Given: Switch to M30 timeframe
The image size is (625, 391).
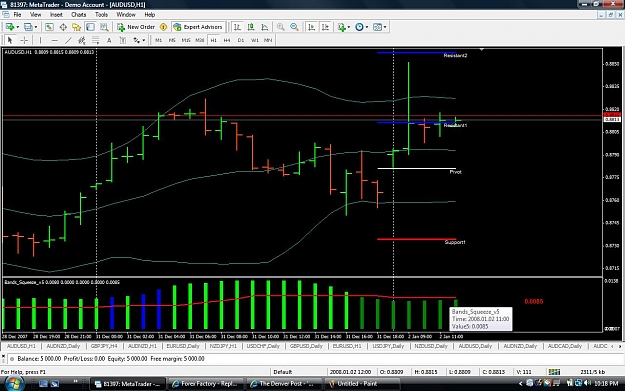Looking at the screenshot, I should pyautogui.click(x=200, y=40).
